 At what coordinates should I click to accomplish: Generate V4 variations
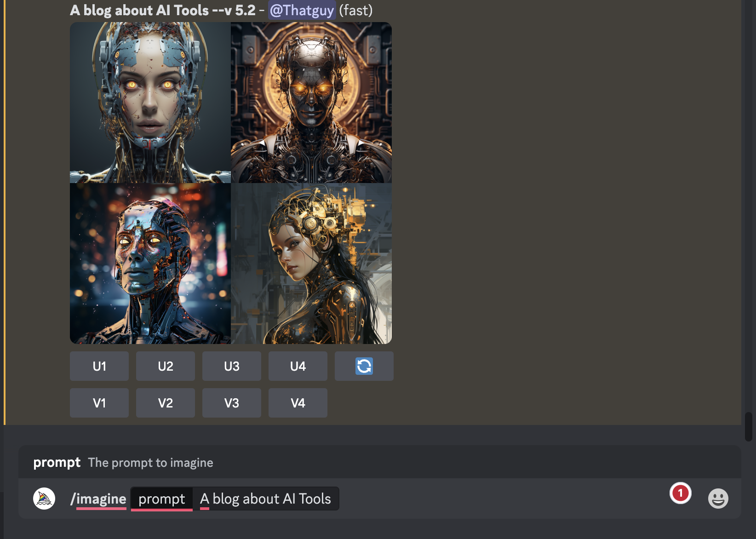[298, 403]
